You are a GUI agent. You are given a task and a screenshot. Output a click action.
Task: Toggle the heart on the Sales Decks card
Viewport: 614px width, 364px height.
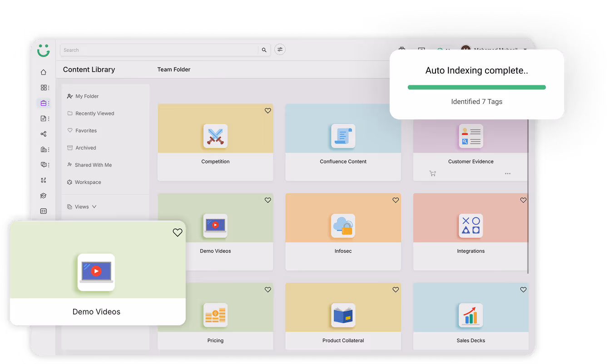pos(523,290)
